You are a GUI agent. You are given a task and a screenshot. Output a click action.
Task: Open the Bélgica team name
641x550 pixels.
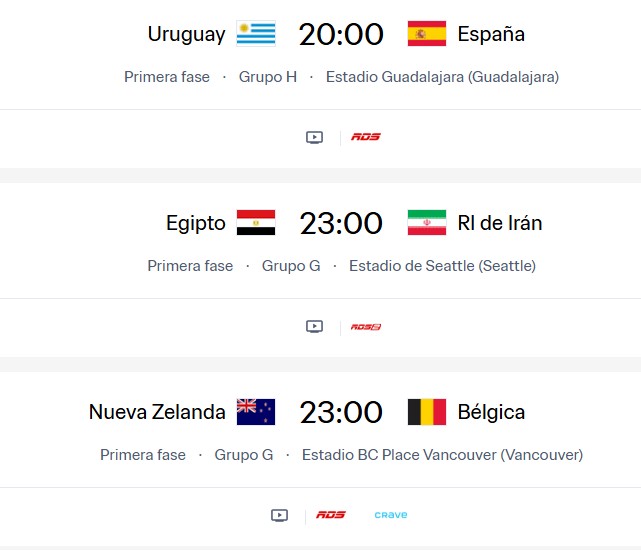coord(491,412)
